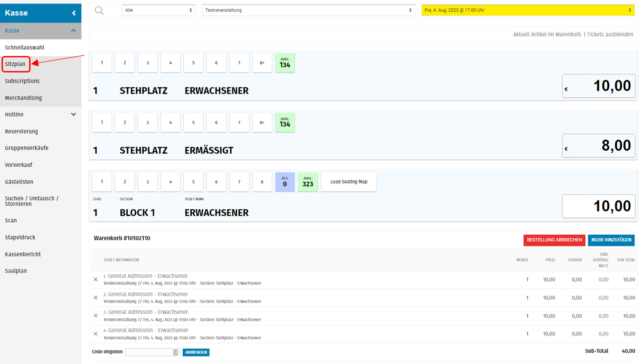Click Load Seating Map button
Viewport: 641px width, 364px height.
point(349,182)
